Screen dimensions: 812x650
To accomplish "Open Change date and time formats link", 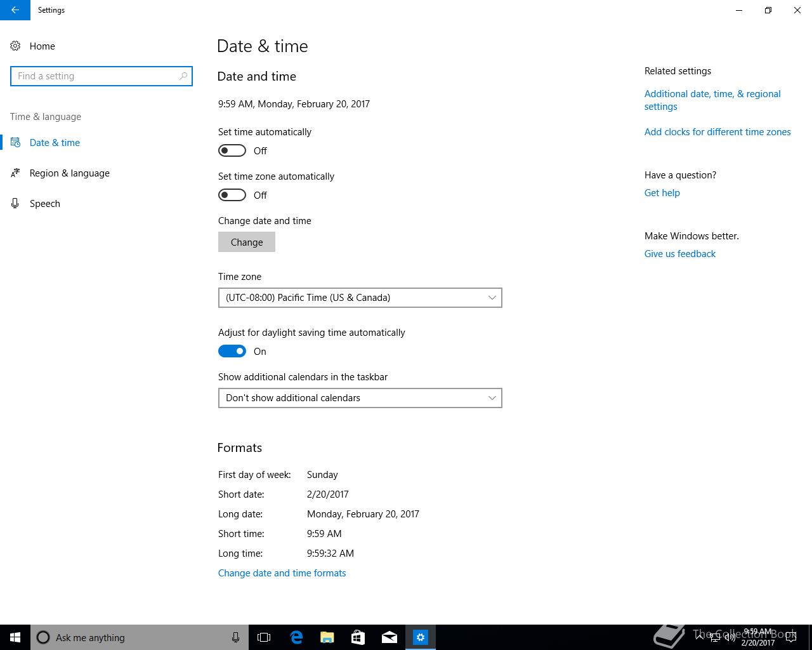I will [282, 573].
